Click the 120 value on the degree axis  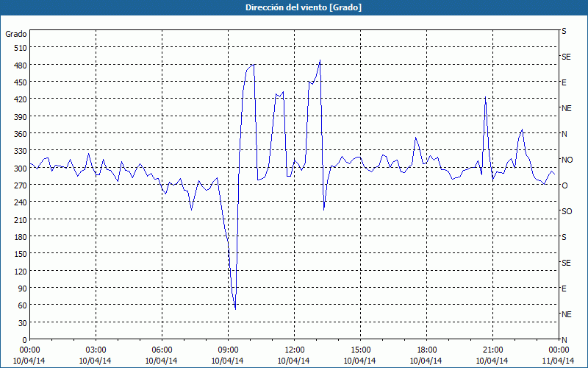(21, 271)
